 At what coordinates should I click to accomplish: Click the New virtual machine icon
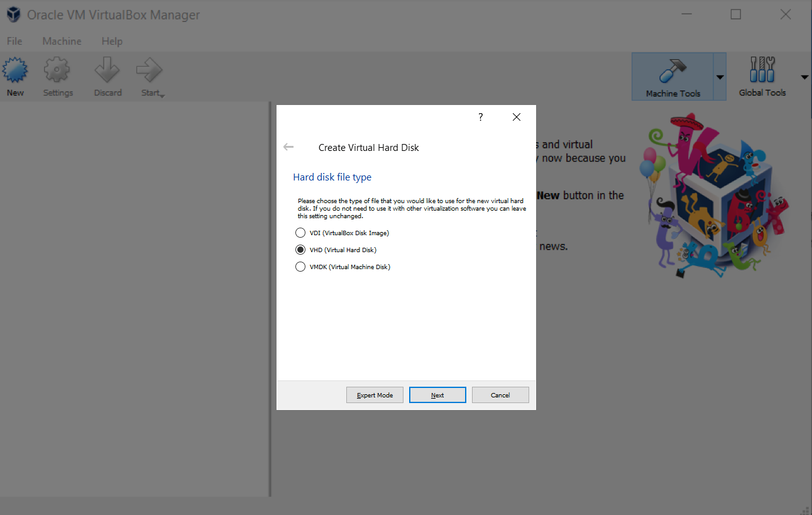pyautogui.click(x=15, y=70)
